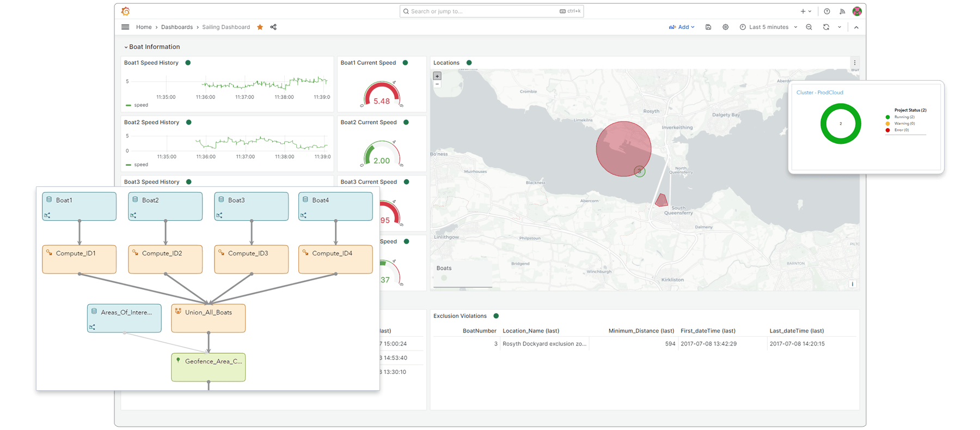Select the Compute_ID4 node
Image resolution: width=980 pixels, height=430 pixels.
tap(335, 259)
